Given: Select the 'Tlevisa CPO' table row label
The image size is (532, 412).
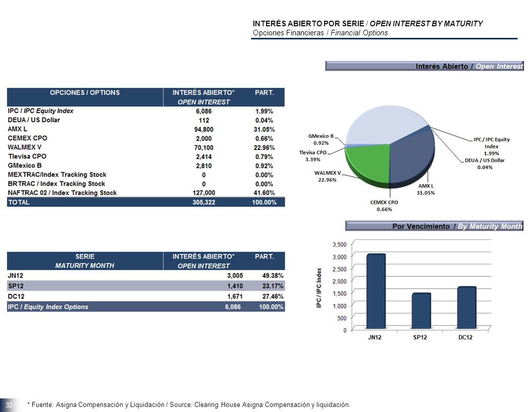Looking at the screenshot, I should (27, 157).
